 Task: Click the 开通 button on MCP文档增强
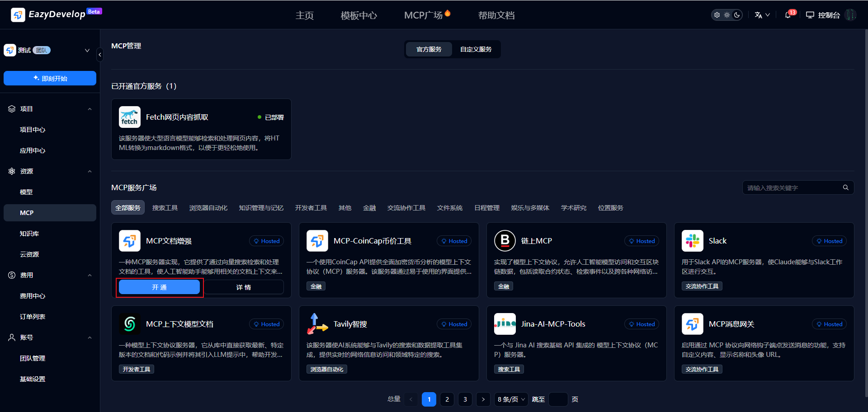coord(159,287)
